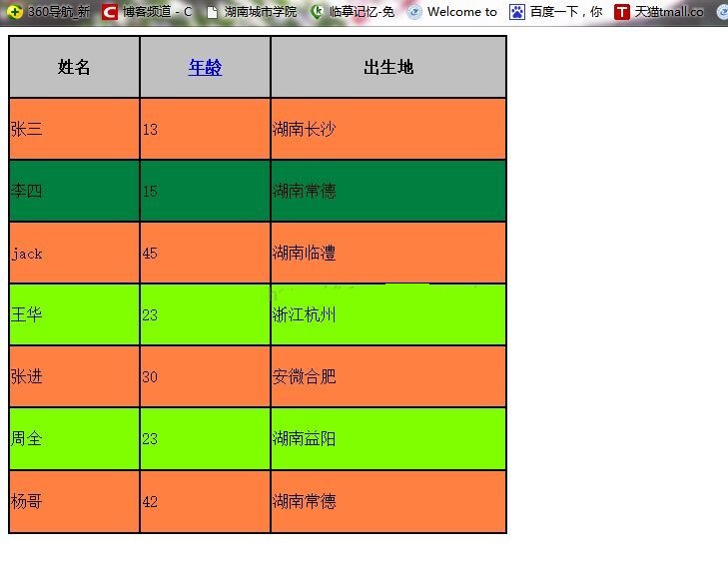
Task: Click the 姓名 column header
Action: [74, 67]
